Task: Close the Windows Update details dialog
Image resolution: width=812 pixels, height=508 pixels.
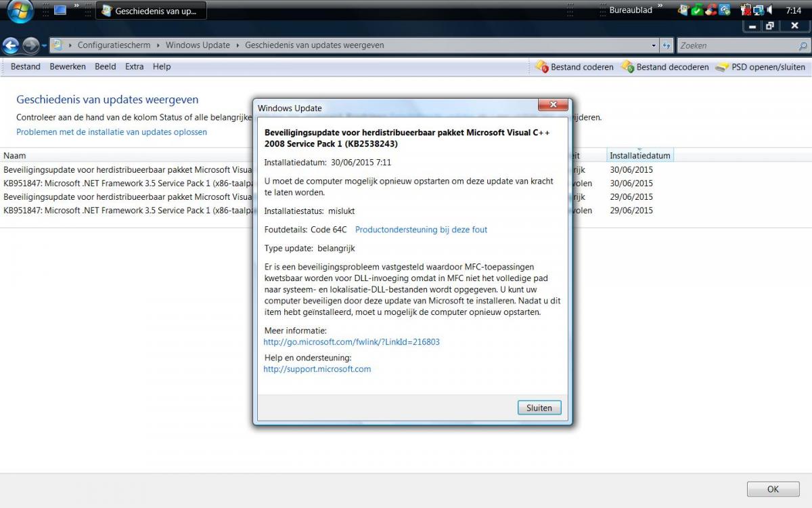Action: point(553,105)
